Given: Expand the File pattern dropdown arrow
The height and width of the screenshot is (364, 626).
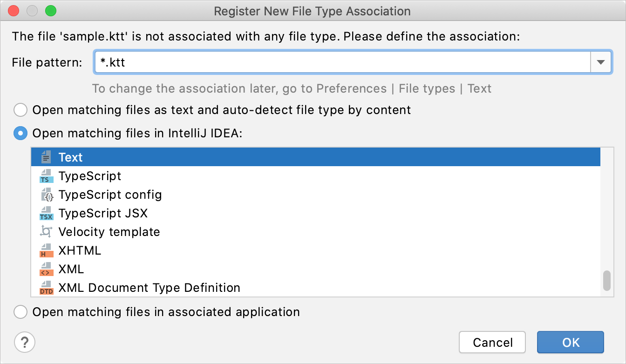Looking at the screenshot, I should point(601,62).
